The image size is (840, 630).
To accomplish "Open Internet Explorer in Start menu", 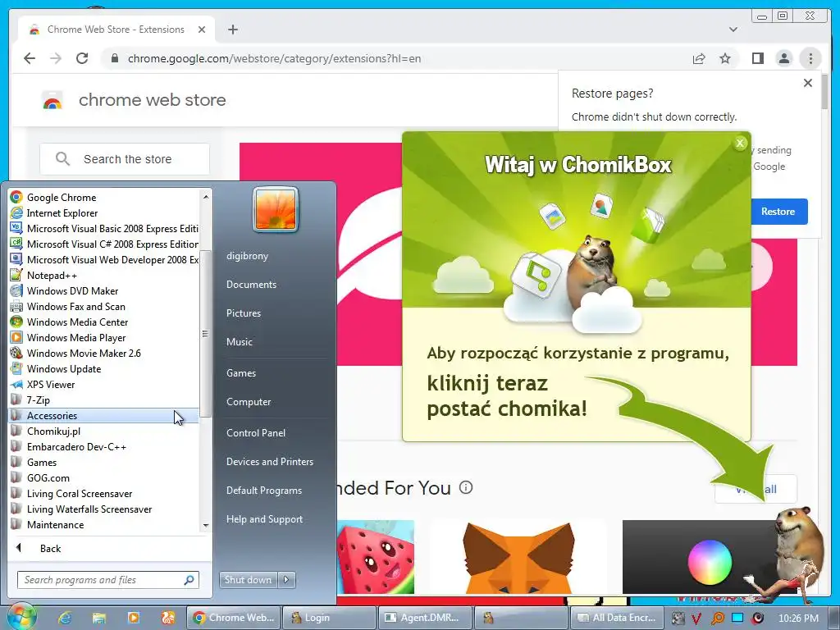I will 104,212.
